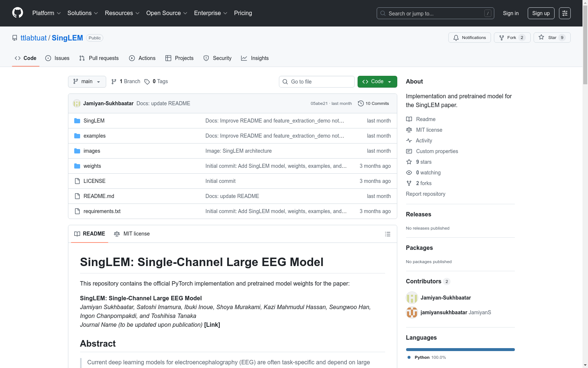
Task: Switch to the Projects tab
Action: (x=179, y=58)
